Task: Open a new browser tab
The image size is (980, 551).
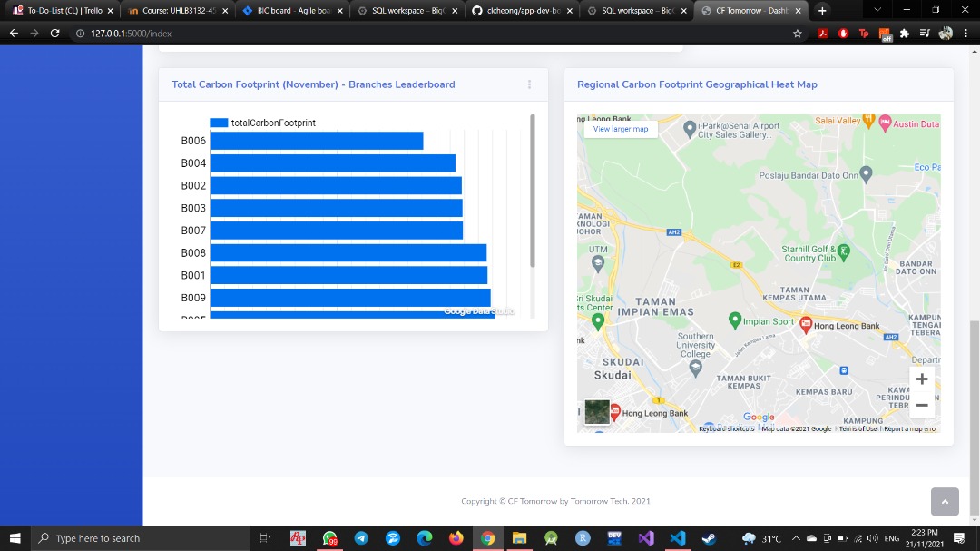Action: click(822, 11)
